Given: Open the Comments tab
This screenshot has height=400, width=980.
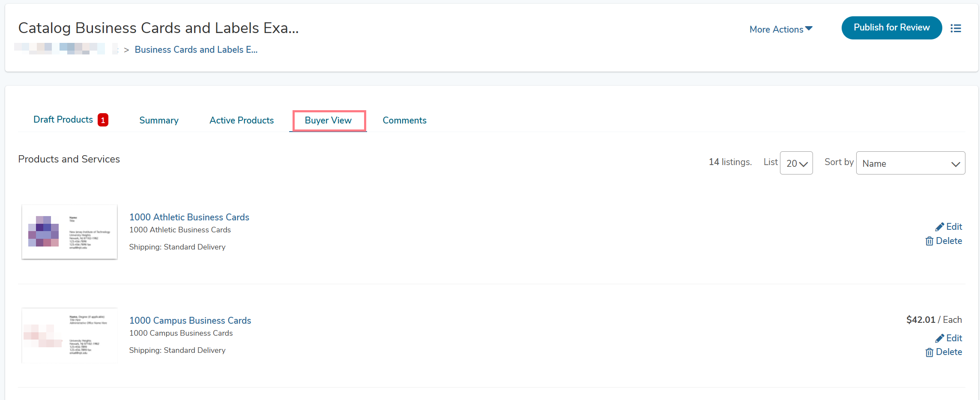Looking at the screenshot, I should pyautogui.click(x=404, y=120).
